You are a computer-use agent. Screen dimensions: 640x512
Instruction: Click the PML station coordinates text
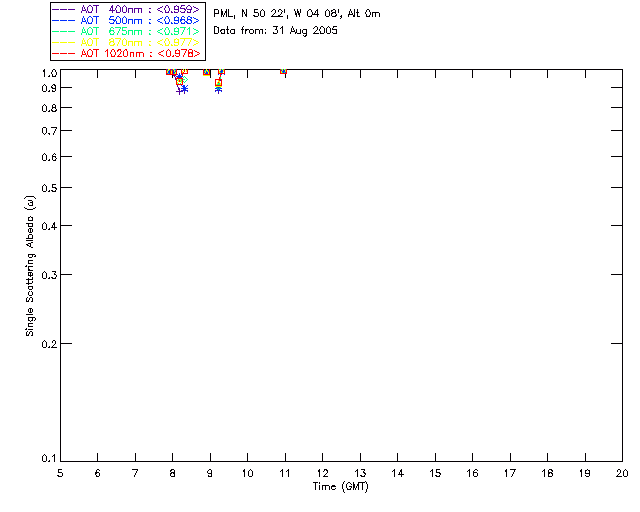pos(297,14)
